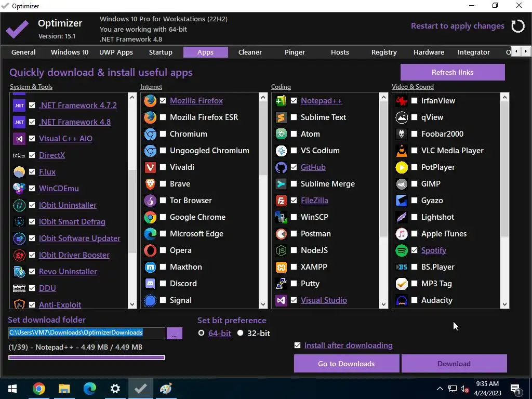This screenshot has height=399, width=532.
Task: Uncheck the DirectX checkbox
Action: 32,155
